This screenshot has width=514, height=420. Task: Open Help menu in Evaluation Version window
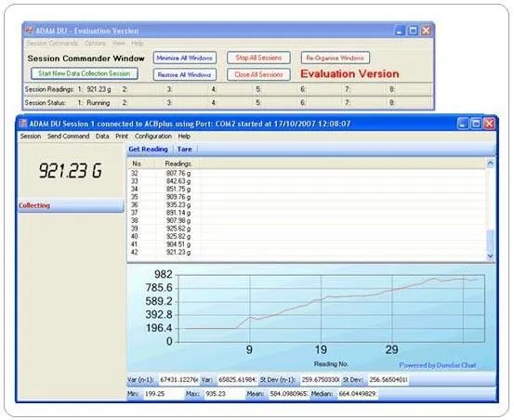pos(138,44)
